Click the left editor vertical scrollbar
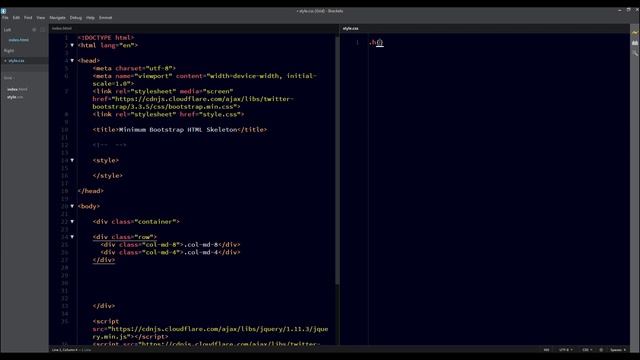Screen dimensions: 640x360 337,161
